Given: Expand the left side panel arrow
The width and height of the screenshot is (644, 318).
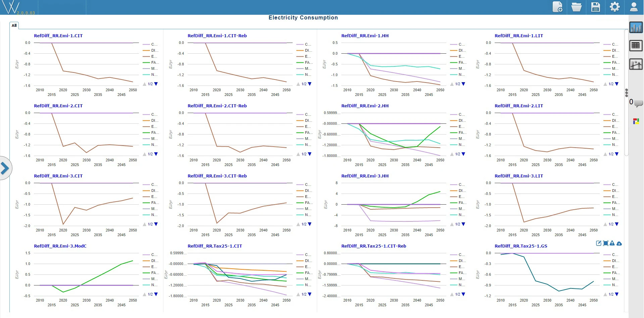Looking at the screenshot, I should click(x=5, y=168).
